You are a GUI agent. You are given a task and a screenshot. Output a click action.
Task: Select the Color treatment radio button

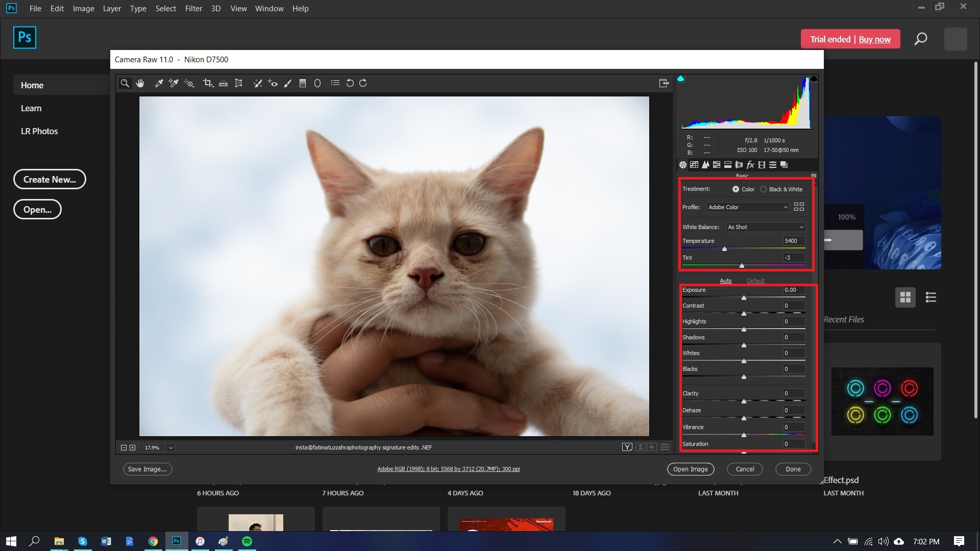click(736, 189)
